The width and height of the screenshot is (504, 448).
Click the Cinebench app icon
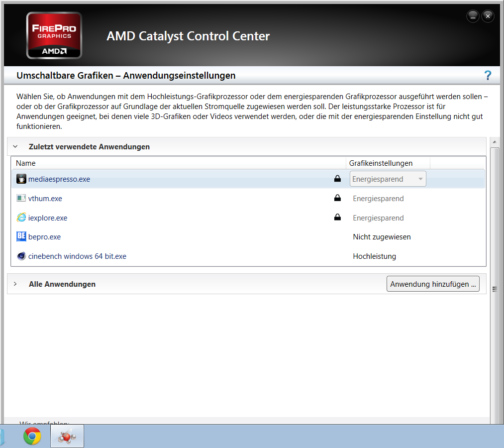click(x=21, y=256)
